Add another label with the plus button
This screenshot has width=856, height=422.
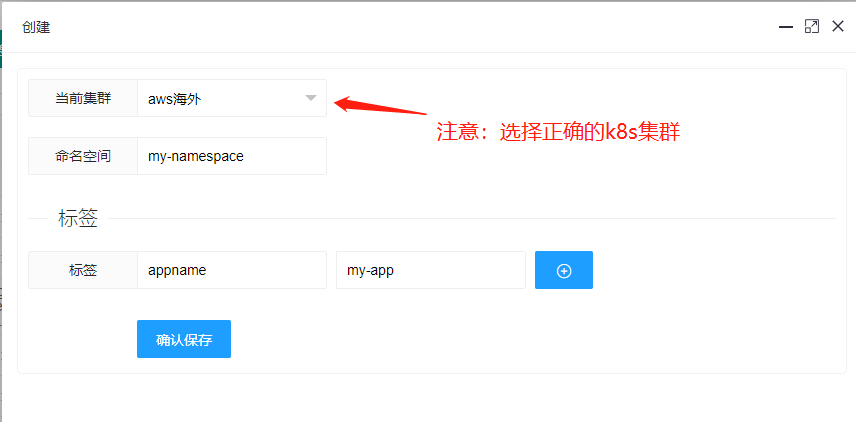[564, 270]
